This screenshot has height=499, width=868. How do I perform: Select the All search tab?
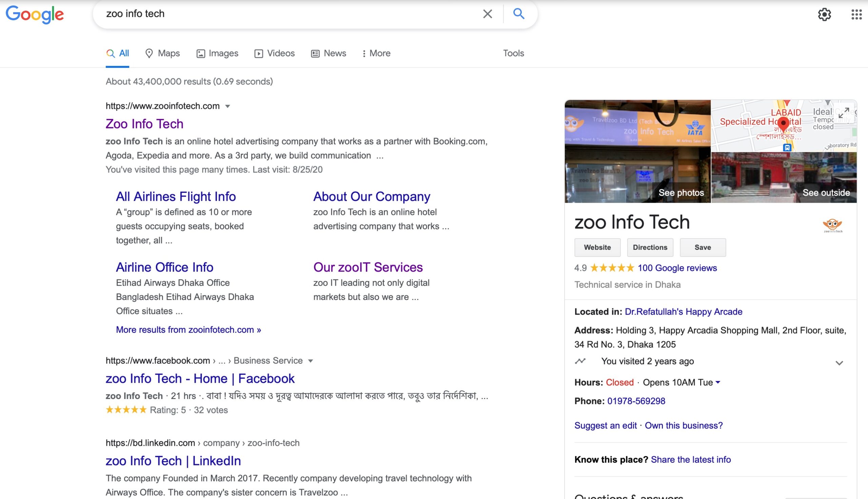(x=117, y=54)
